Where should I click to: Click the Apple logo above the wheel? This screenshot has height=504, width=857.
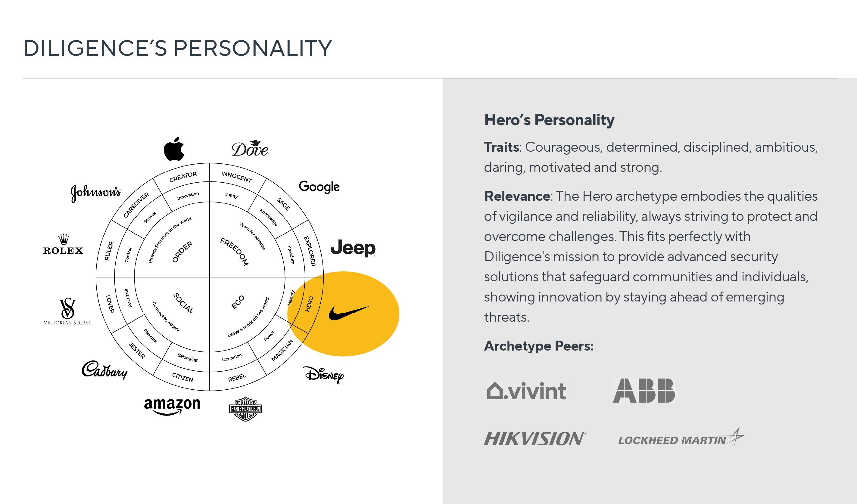point(174,149)
